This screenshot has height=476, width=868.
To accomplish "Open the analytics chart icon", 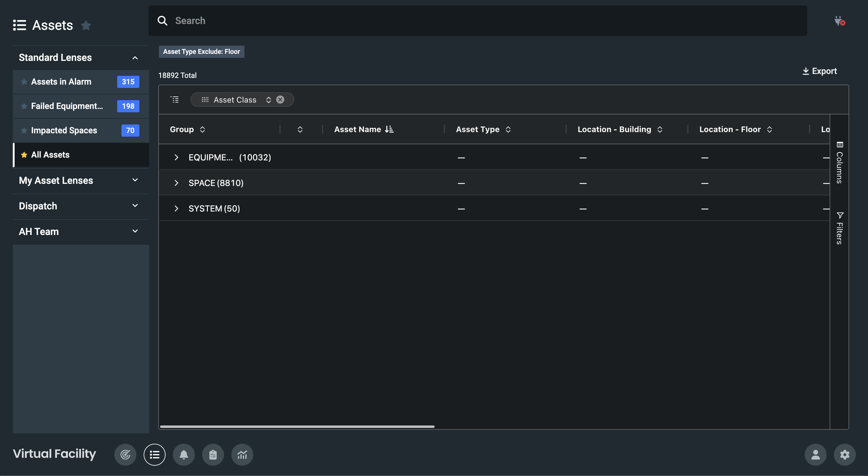I will (242, 454).
